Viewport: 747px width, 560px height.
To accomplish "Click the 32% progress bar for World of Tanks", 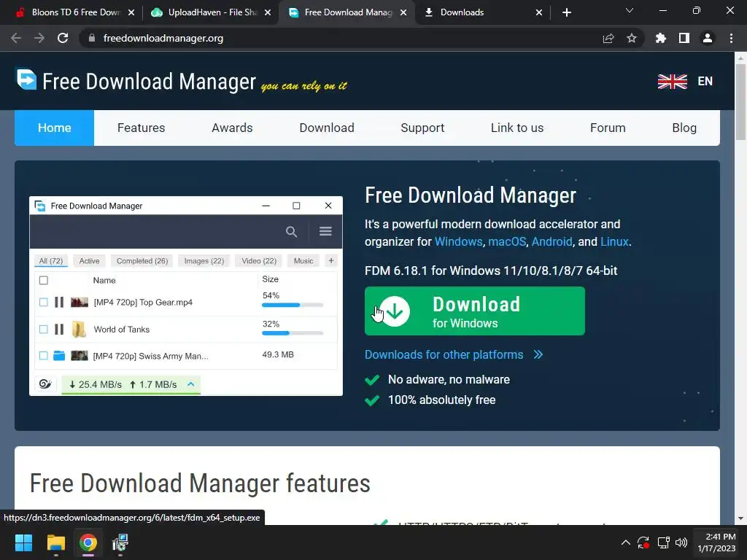I will tap(293, 332).
